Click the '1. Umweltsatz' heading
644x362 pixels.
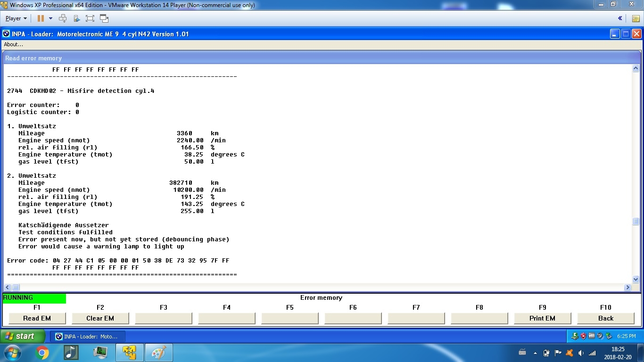click(x=32, y=126)
